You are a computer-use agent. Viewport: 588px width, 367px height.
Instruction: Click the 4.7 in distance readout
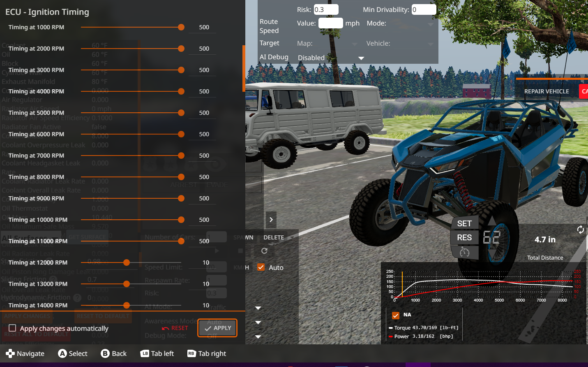pyautogui.click(x=545, y=239)
